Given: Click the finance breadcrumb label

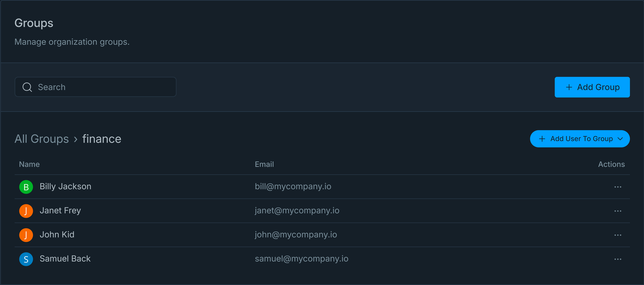Looking at the screenshot, I should point(102,139).
